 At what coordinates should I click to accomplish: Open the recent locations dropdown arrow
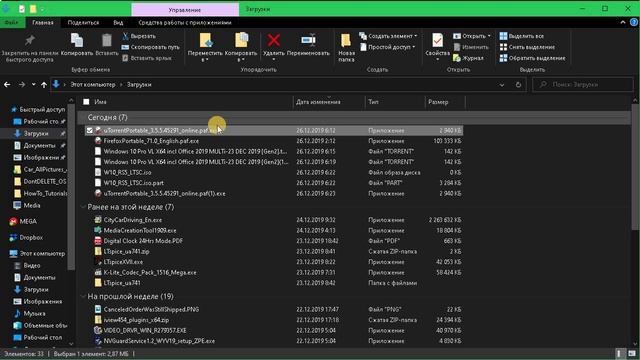point(33,85)
